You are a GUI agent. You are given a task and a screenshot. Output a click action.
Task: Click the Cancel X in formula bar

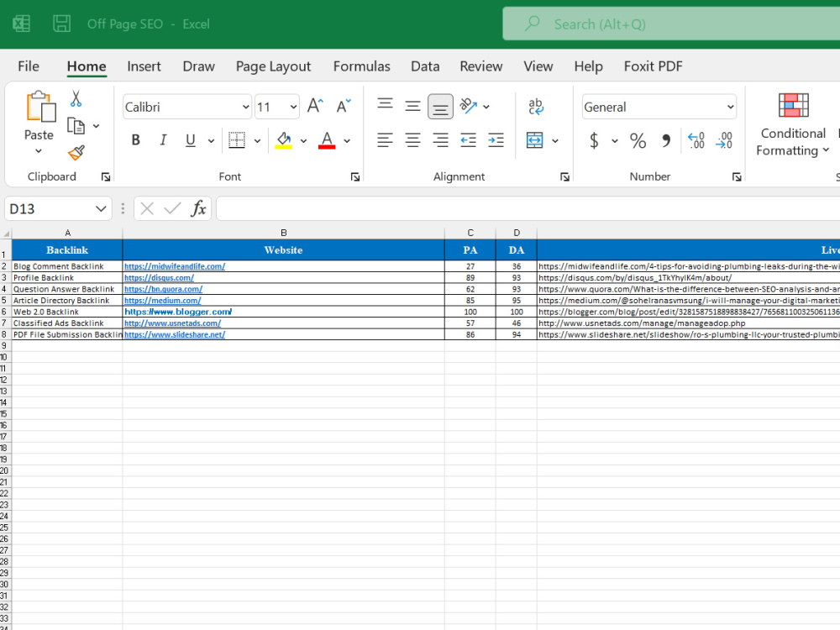147,208
